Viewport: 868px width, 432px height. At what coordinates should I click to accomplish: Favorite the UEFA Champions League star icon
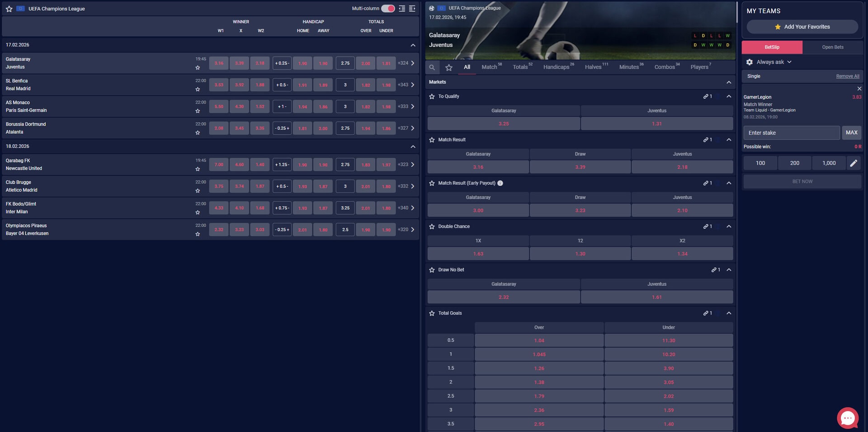click(9, 9)
